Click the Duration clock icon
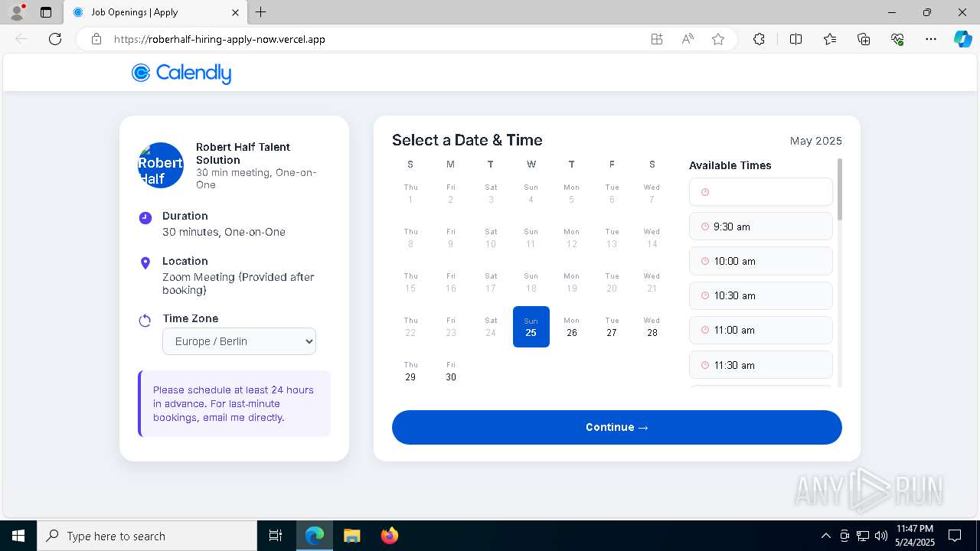 pyautogui.click(x=145, y=217)
